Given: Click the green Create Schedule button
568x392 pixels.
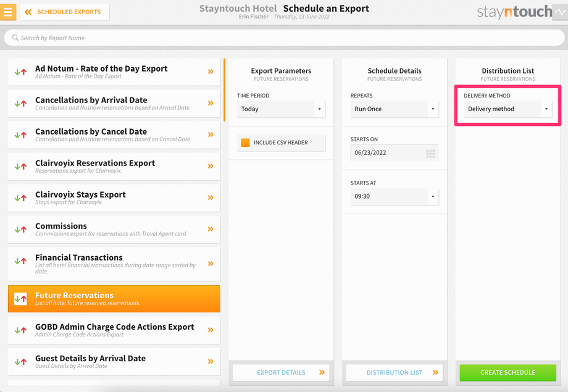Looking at the screenshot, I should click(x=508, y=372).
